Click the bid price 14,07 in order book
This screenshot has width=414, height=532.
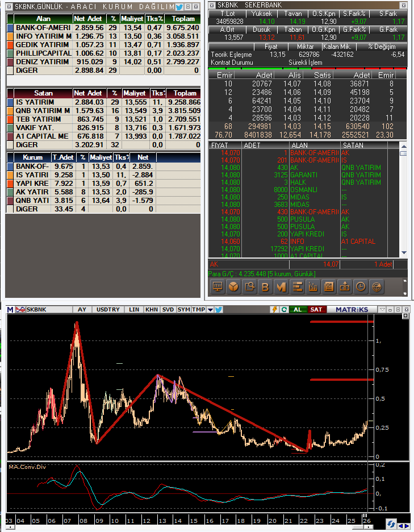[292, 84]
